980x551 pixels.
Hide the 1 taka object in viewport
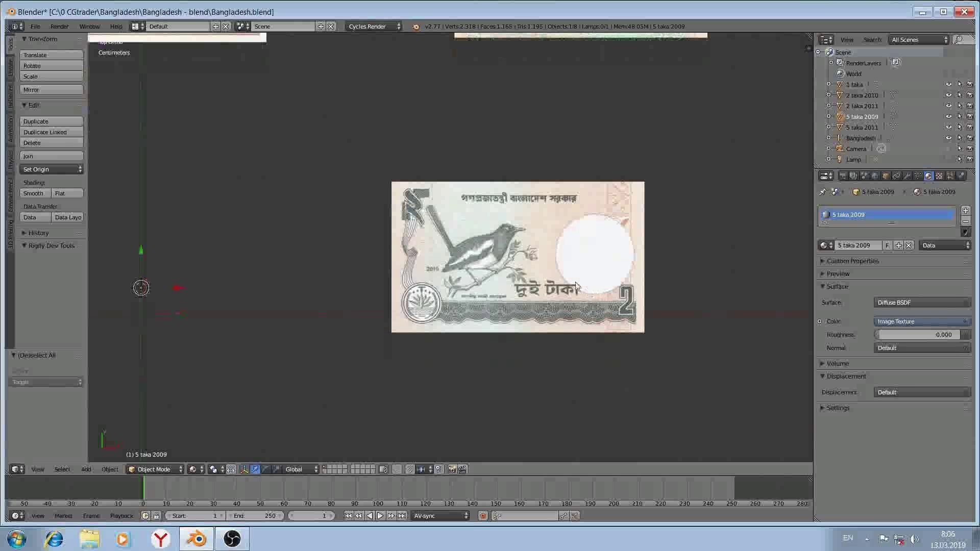click(x=948, y=85)
